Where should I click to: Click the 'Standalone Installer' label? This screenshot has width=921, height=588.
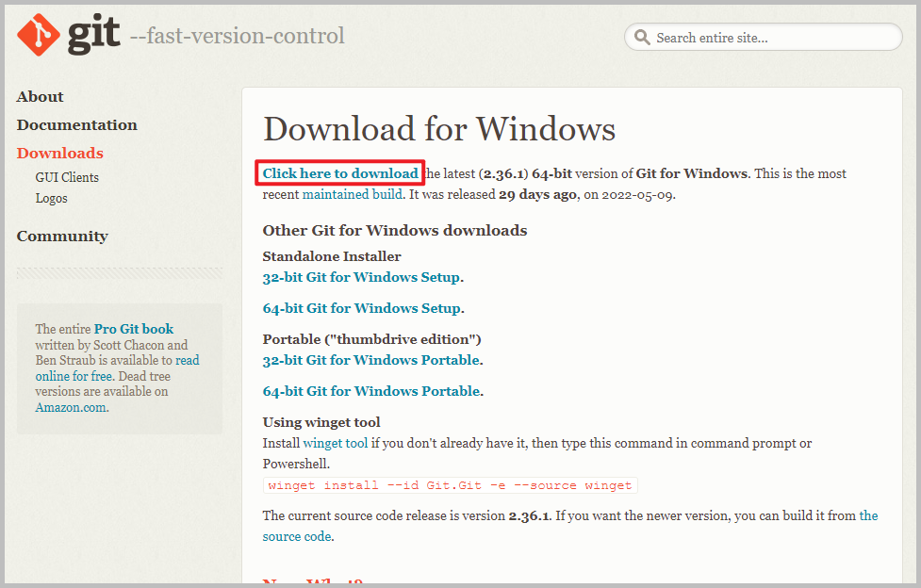332,256
